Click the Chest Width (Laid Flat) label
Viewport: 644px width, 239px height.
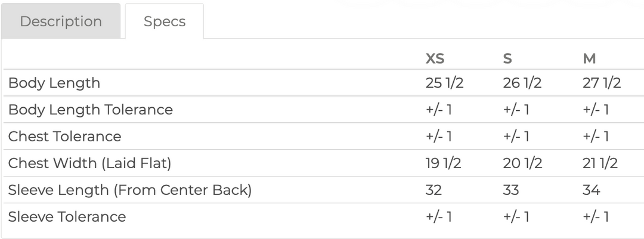pyautogui.click(x=89, y=163)
